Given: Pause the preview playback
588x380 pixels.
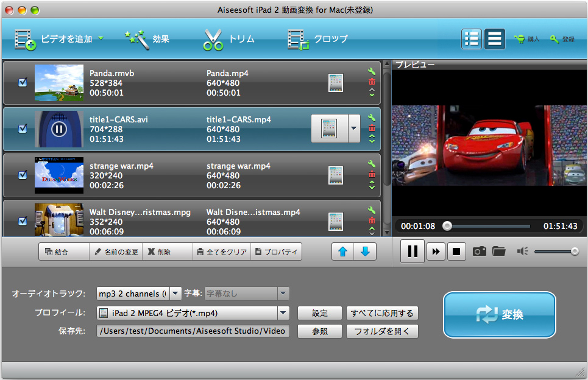Looking at the screenshot, I should 413,252.
